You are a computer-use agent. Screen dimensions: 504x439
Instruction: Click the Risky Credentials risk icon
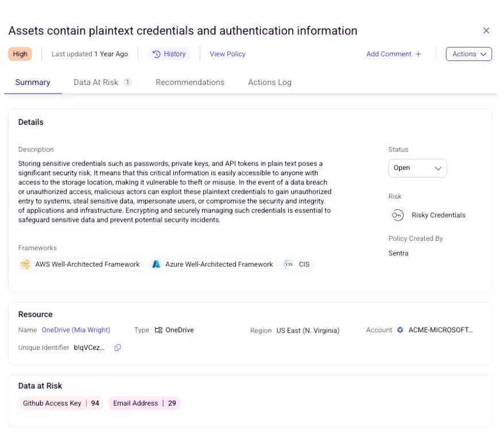pos(398,215)
